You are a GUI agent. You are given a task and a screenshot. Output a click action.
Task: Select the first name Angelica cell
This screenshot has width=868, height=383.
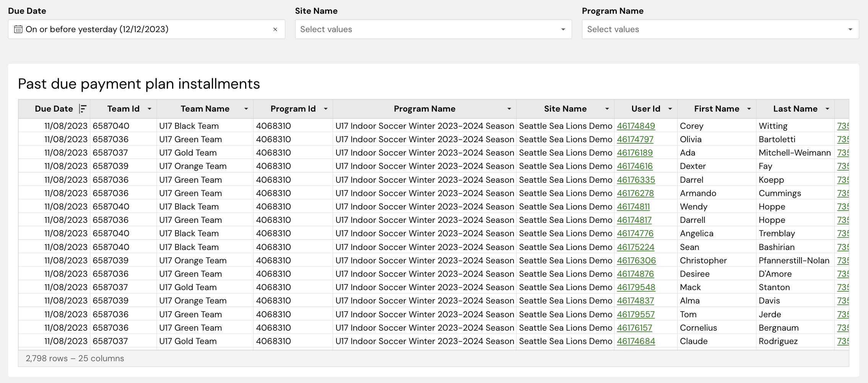(x=717, y=233)
